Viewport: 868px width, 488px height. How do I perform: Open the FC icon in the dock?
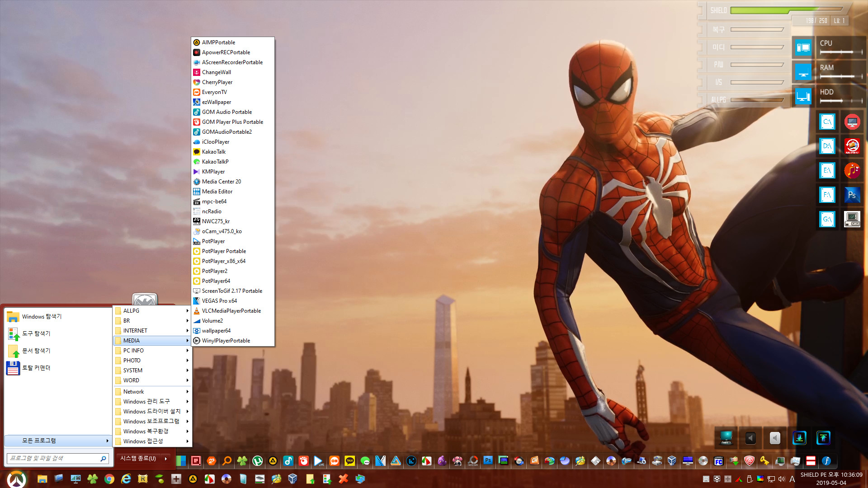pos(718,461)
